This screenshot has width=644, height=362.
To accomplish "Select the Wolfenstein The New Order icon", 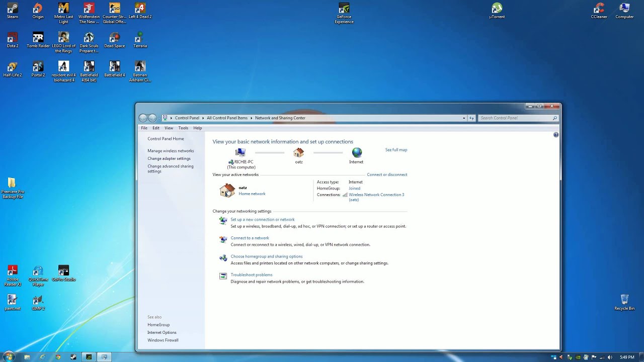I will (x=89, y=13).
